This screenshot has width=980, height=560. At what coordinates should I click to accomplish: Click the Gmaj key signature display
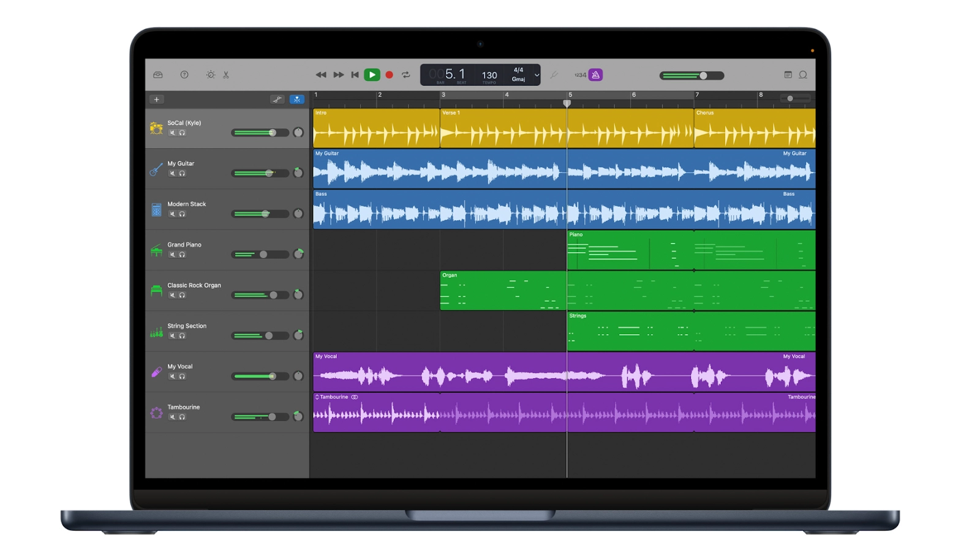point(519,78)
